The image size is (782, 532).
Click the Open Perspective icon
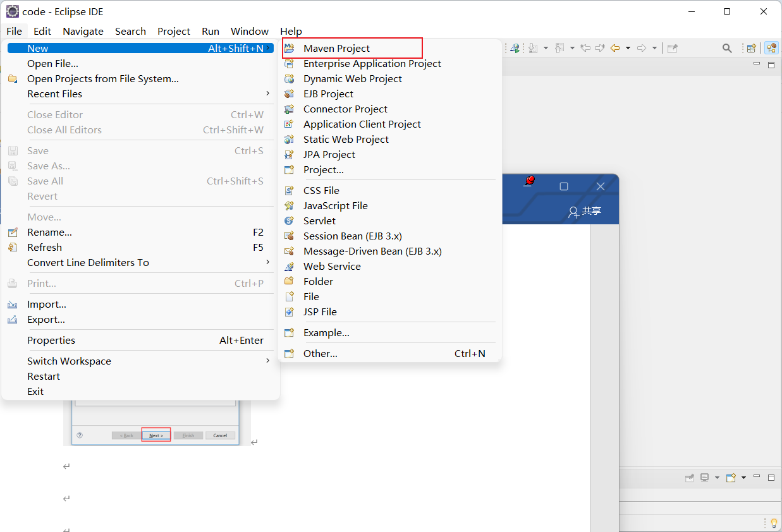point(752,48)
